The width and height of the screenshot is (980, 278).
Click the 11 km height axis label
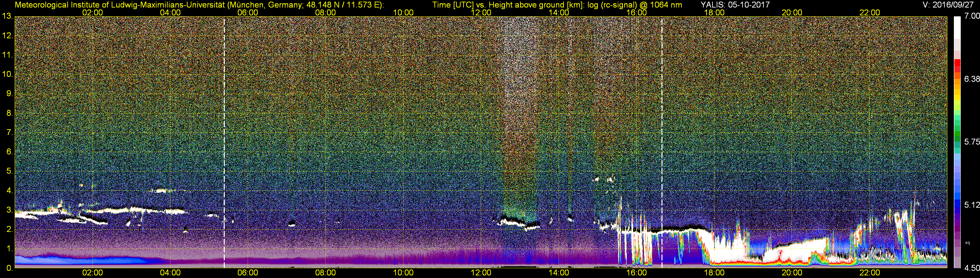[7, 55]
